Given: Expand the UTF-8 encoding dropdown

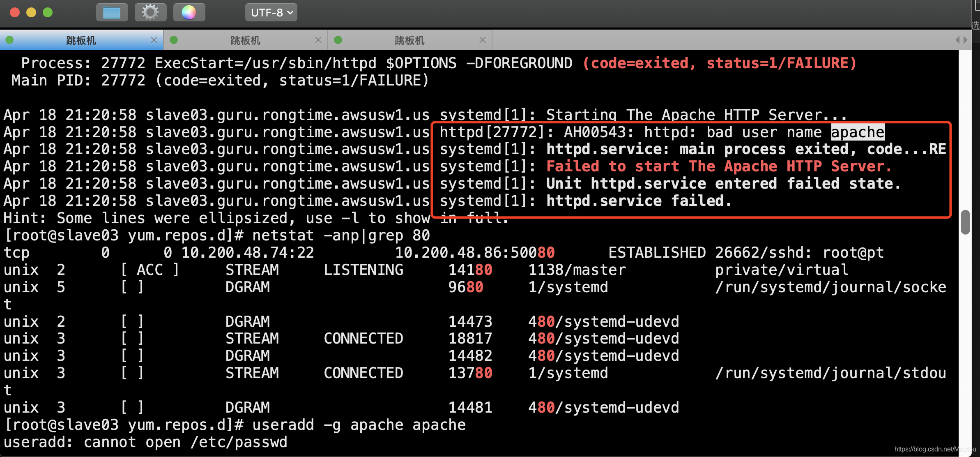Looking at the screenshot, I should 271,12.
